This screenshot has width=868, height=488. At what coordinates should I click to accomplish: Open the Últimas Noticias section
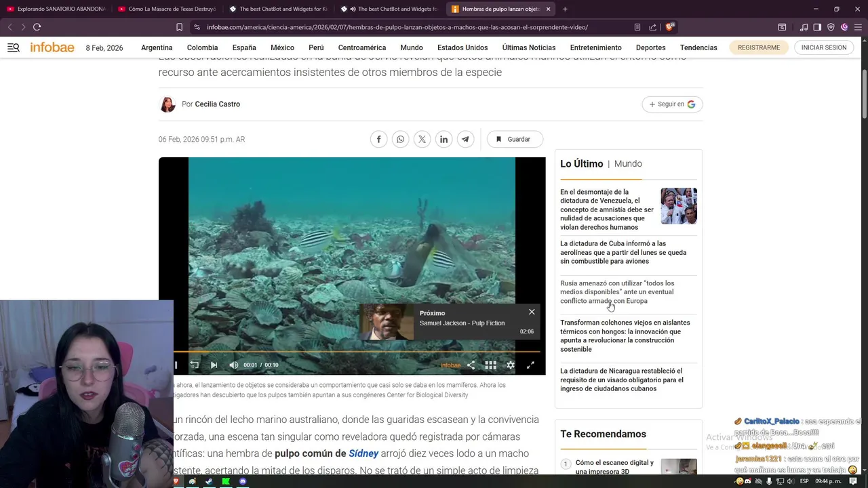[528, 47]
